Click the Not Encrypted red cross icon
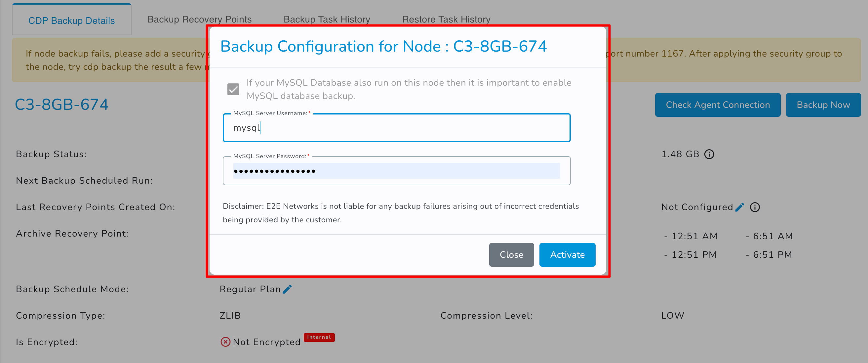This screenshot has width=868, height=363. pos(225,342)
